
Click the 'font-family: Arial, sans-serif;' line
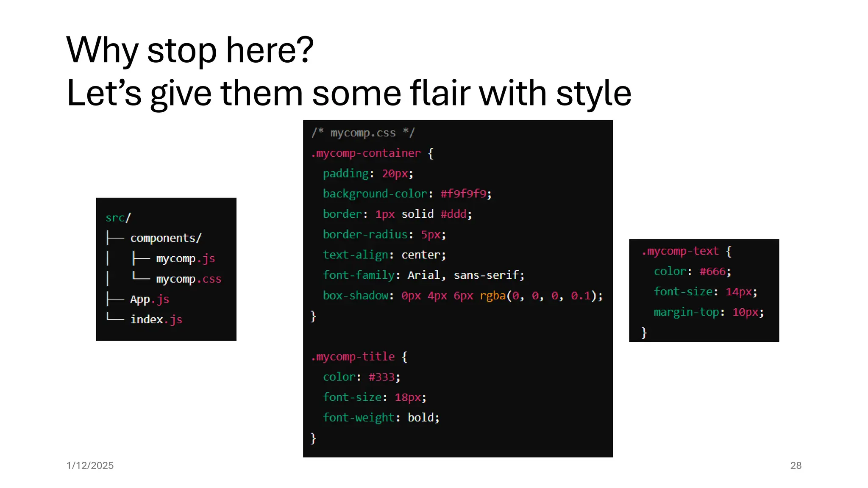(x=423, y=275)
